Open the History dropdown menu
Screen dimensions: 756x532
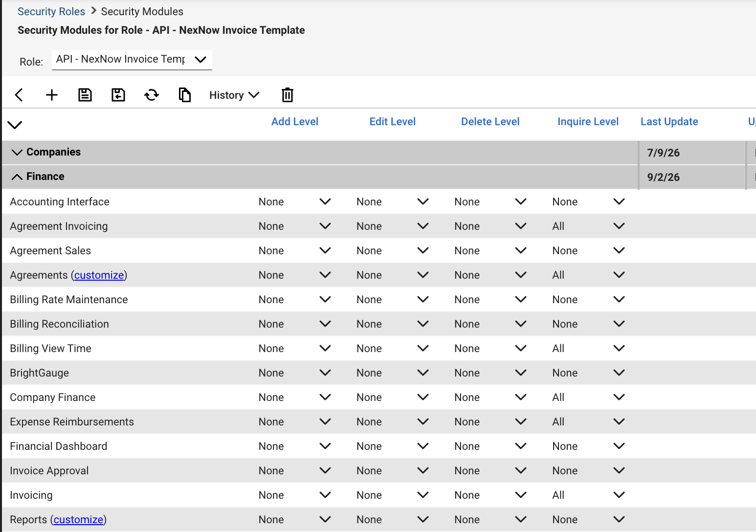[x=234, y=95]
